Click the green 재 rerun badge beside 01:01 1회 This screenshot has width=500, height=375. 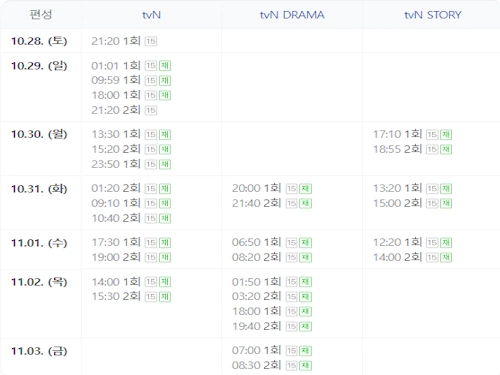click(165, 66)
